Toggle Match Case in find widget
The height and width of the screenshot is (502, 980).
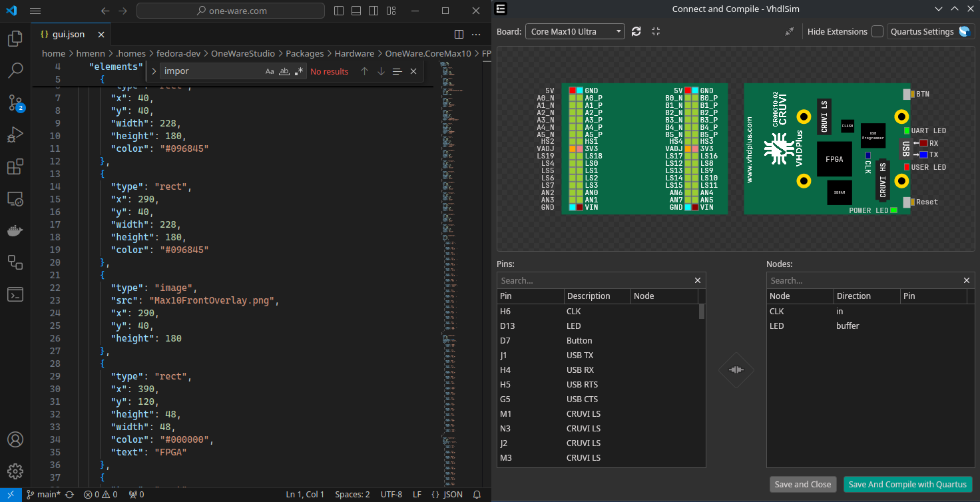click(x=270, y=72)
